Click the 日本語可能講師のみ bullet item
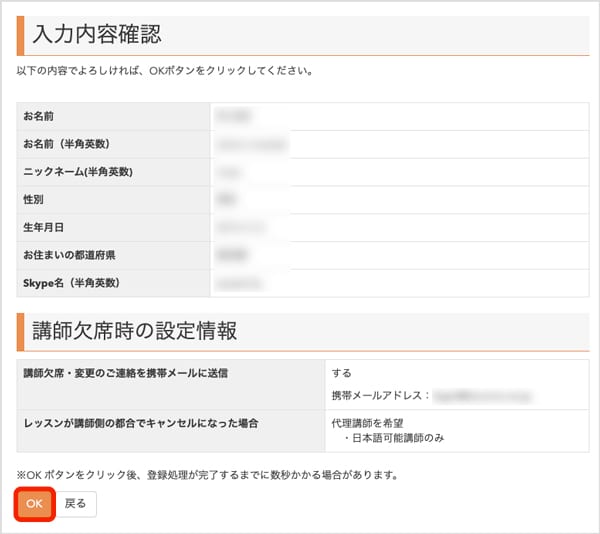 tap(395, 439)
